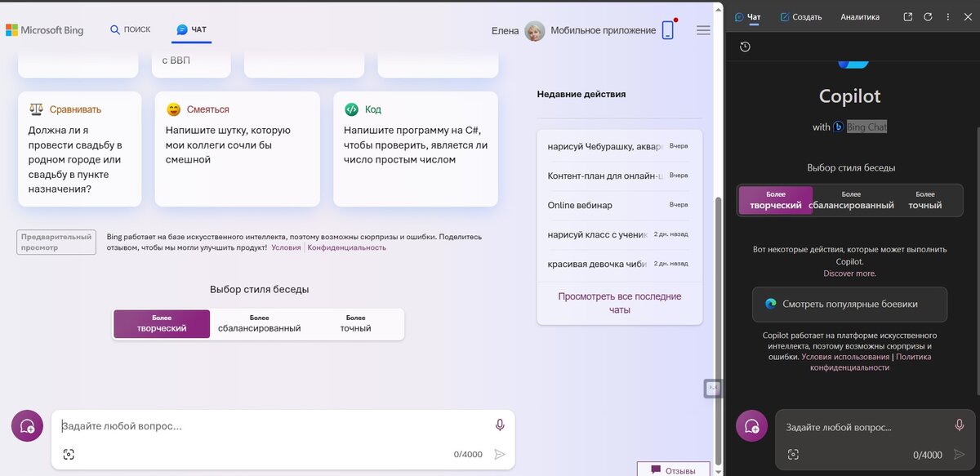
Task: Focus the Copilot sidebar question input
Action: tap(864, 427)
